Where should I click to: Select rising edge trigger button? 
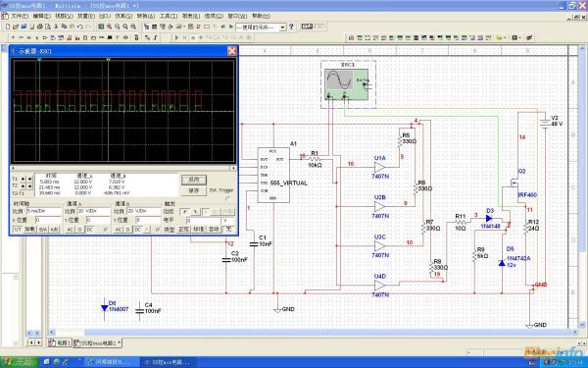(x=184, y=212)
